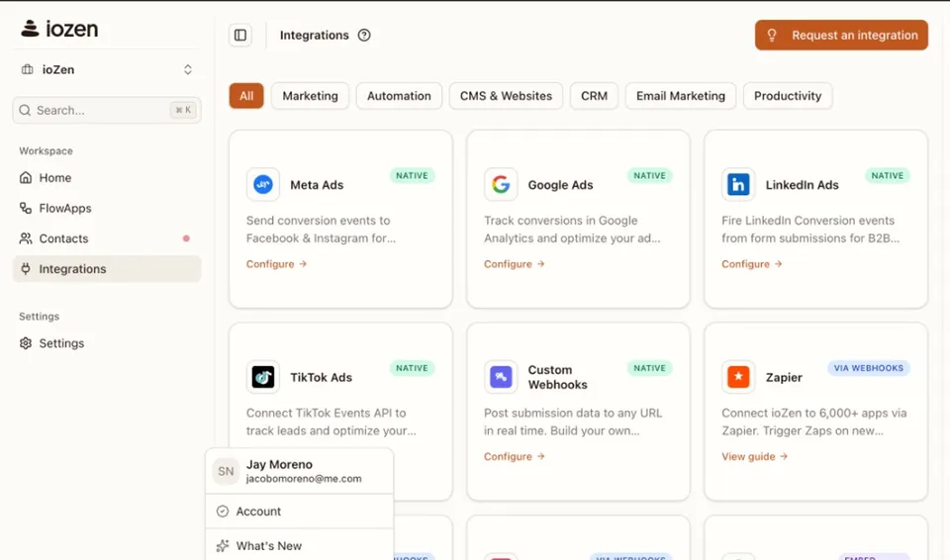Open the Integrations help question-mark icon

click(364, 36)
